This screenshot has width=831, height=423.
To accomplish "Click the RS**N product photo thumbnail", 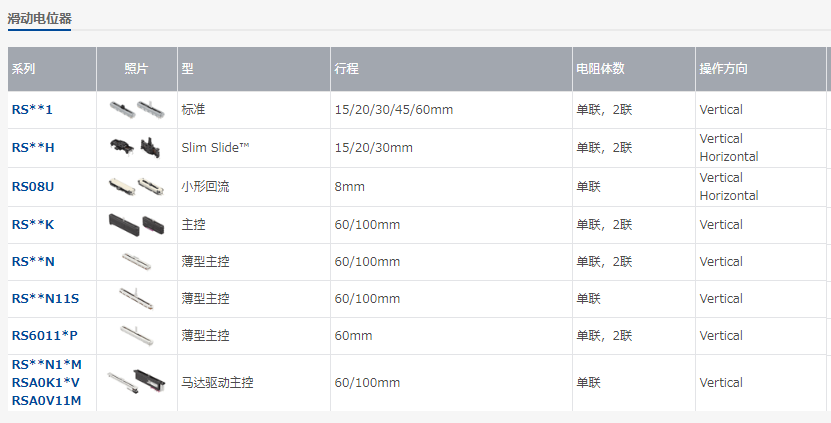I will coord(136,262).
